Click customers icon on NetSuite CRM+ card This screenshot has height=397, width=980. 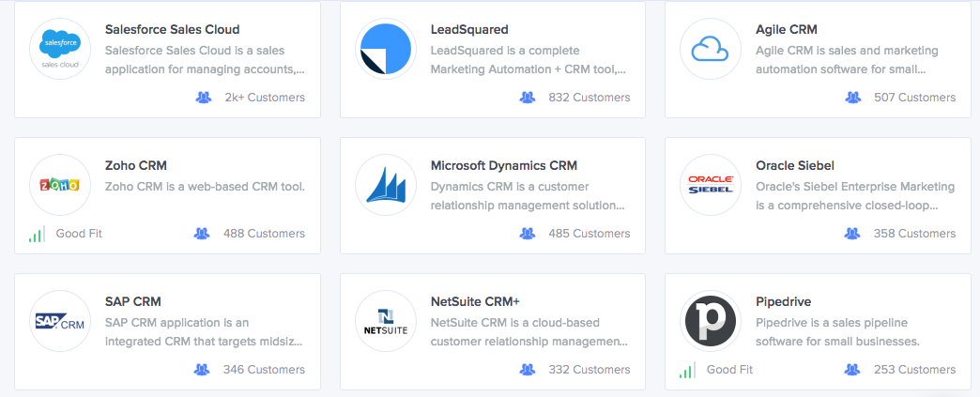(528, 370)
